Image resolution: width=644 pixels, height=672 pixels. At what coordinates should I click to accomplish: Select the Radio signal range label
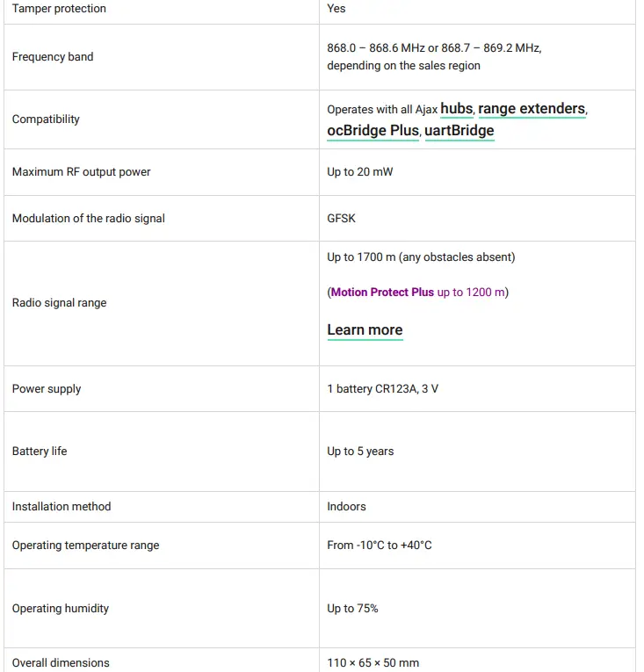click(59, 303)
